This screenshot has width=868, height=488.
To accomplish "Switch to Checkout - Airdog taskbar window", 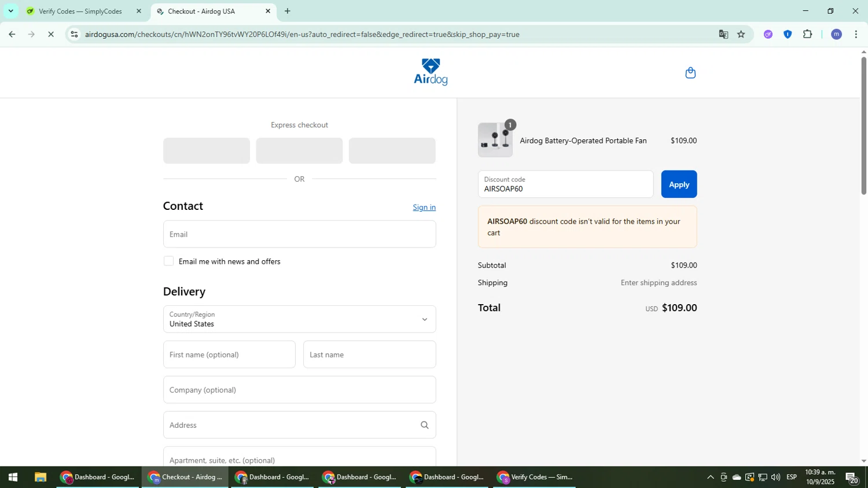I will 185,477.
